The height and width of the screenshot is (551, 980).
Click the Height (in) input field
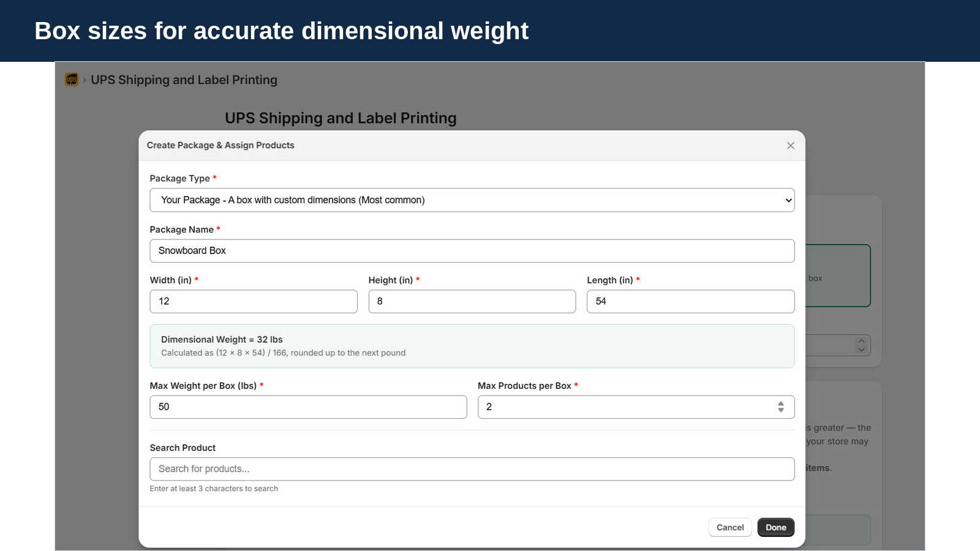coord(472,301)
